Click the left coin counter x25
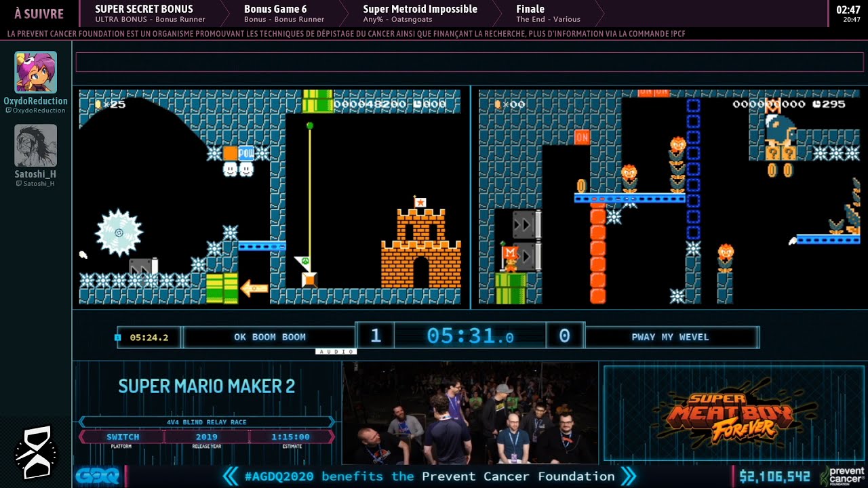This screenshot has height=488, width=868. [x=110, y=104]
